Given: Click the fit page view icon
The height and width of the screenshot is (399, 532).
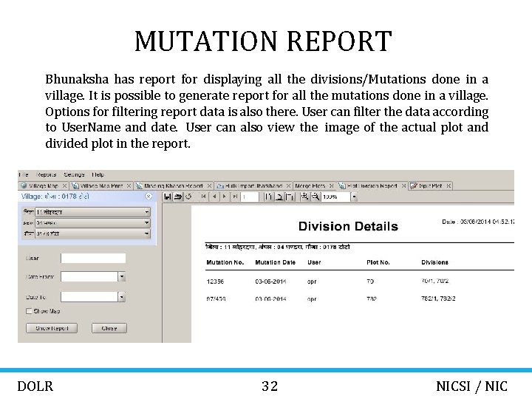Looking at the screenshot, I should [x=279, y=197].
